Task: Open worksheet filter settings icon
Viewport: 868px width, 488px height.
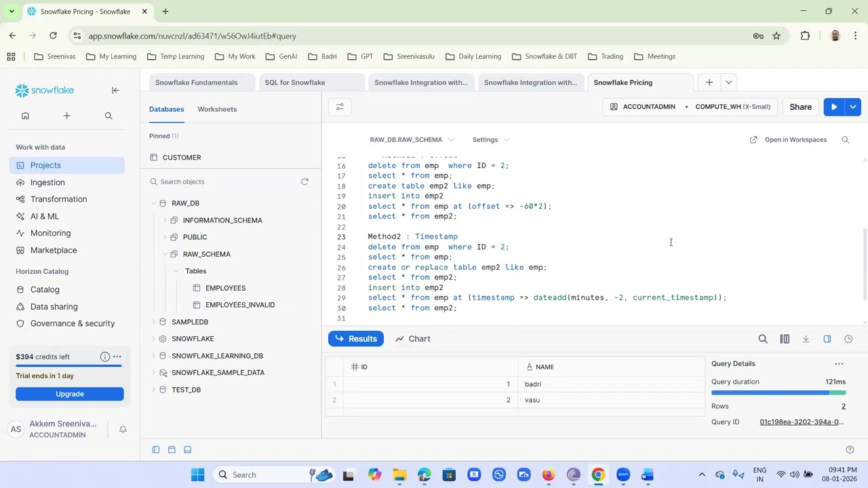Action: (x=340, y=106)
